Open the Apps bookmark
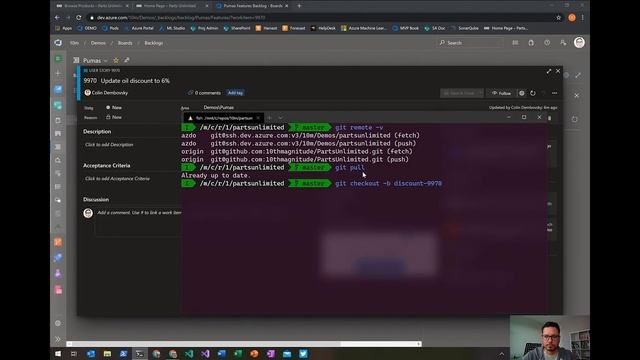The image size is (640, 360). coord(64,28)
